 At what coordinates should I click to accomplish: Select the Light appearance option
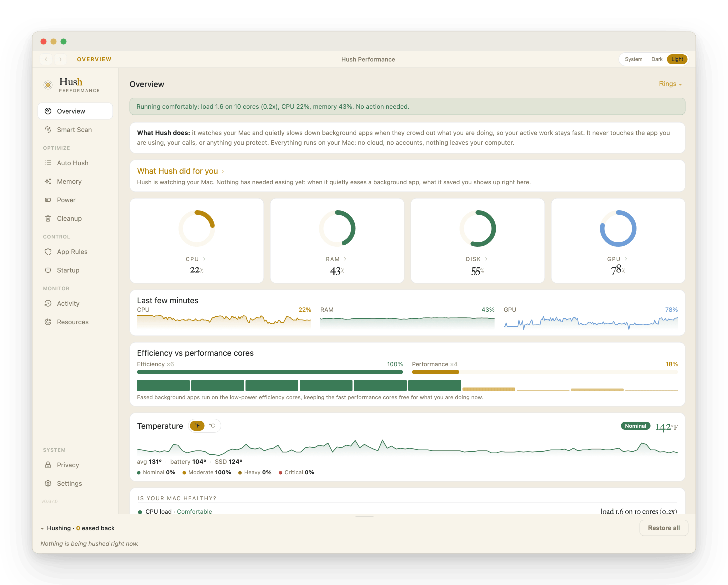(x=677, y=59)
